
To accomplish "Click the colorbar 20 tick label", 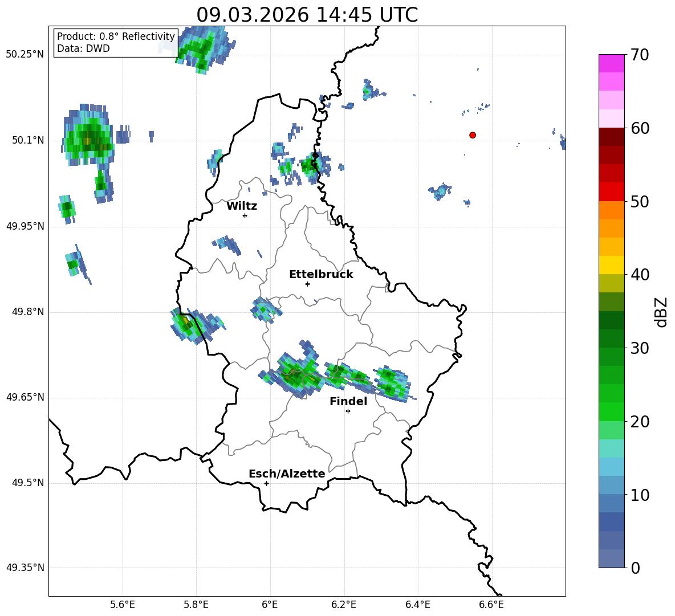I will pyautogui.click(x=640, y=422).
